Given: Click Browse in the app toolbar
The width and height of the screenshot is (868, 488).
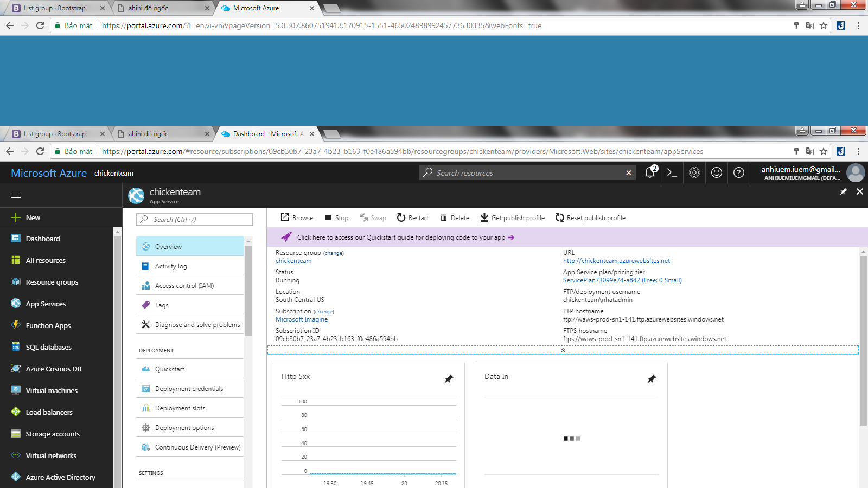Looking at the screenshot, I should [297, 217].
